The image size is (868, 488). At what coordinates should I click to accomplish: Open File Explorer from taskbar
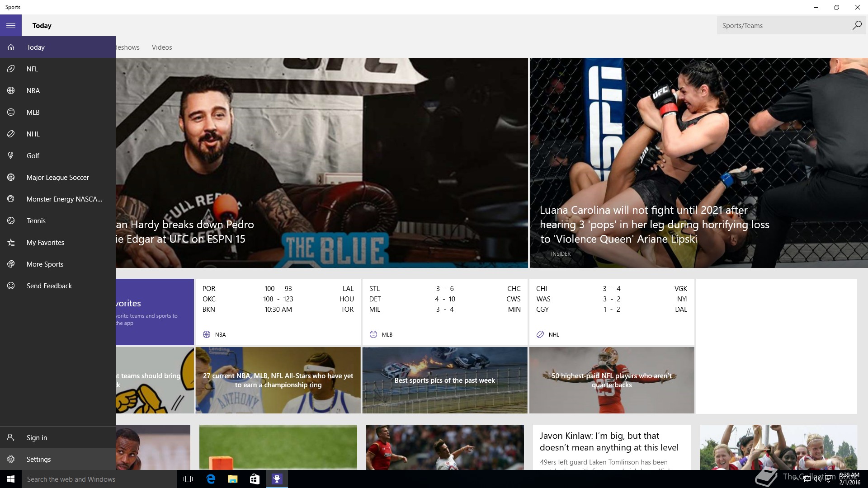coord(232,479)
